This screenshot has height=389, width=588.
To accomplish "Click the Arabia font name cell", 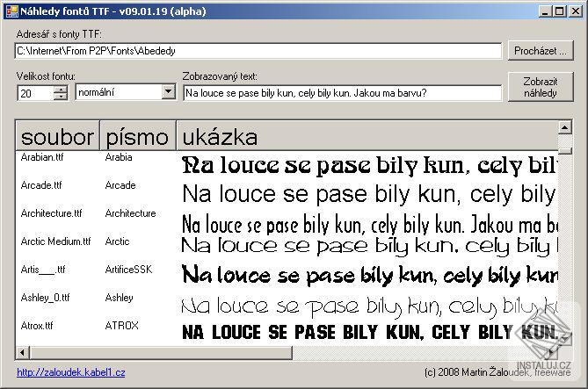I will click(x=119, y=157).
